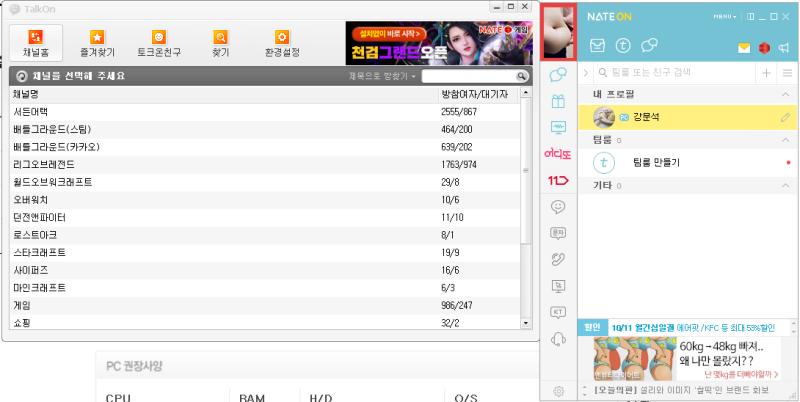This screenshot has width=800, height=402.
Task: Collapse the 내 프로필 section
Action: [786, 94]
